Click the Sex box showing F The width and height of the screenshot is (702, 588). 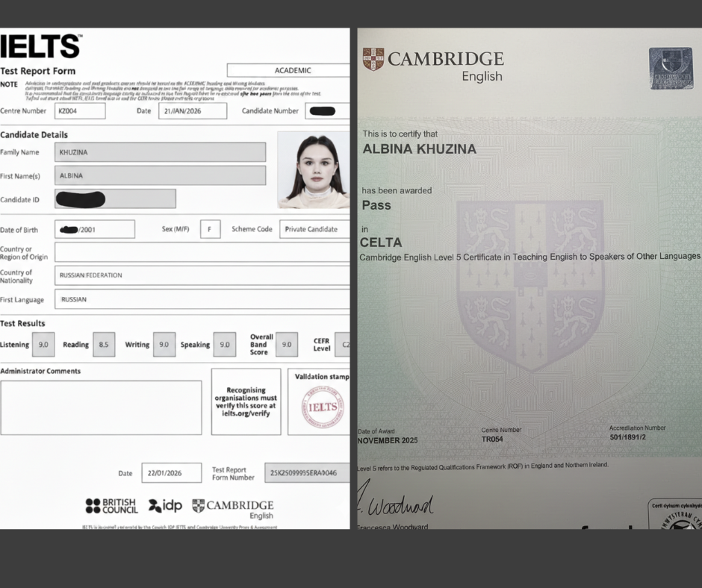pyautogui.click(x=211, y=229)
